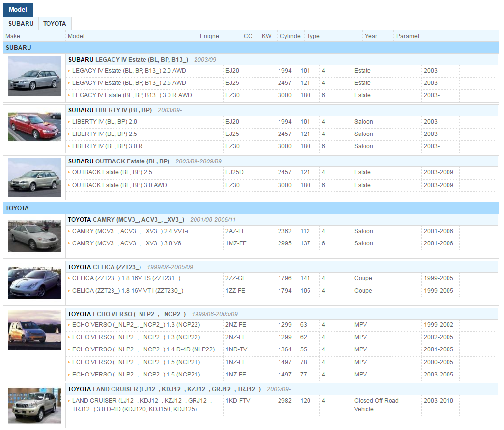This screenshot has width=504, height=430.
Task: Click engine code 2ZZ-GE
Action: point(236,278)
